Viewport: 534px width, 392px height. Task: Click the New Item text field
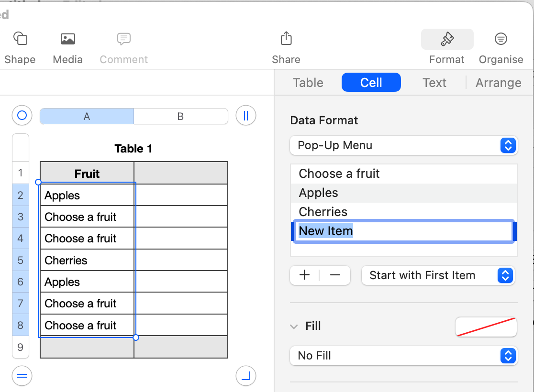point(403,231)
